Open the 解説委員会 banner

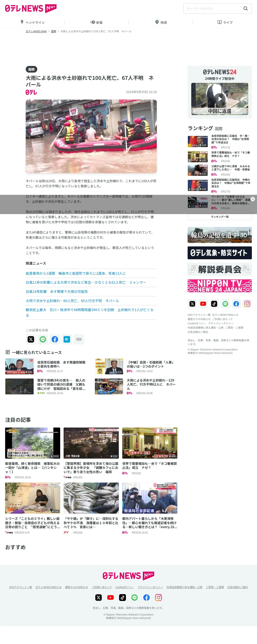[x=220, y=269]
